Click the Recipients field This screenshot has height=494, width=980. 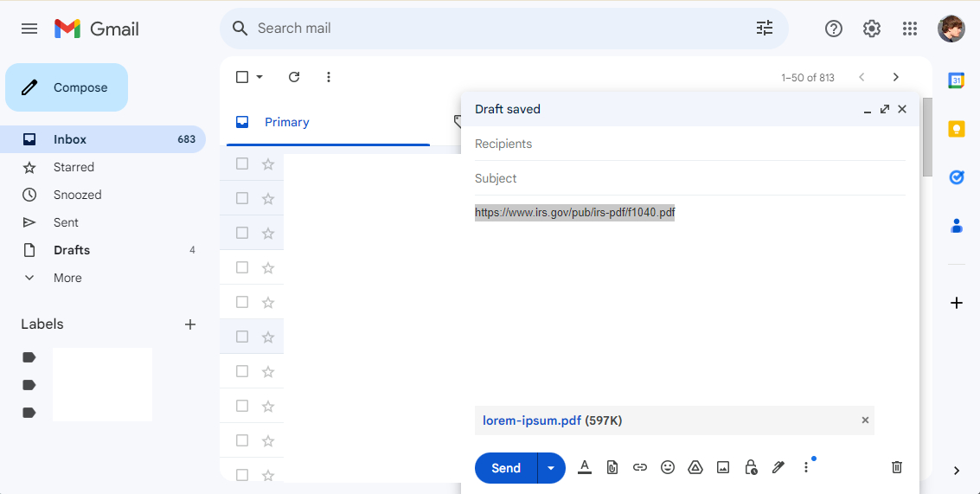[x=690, y=144]
